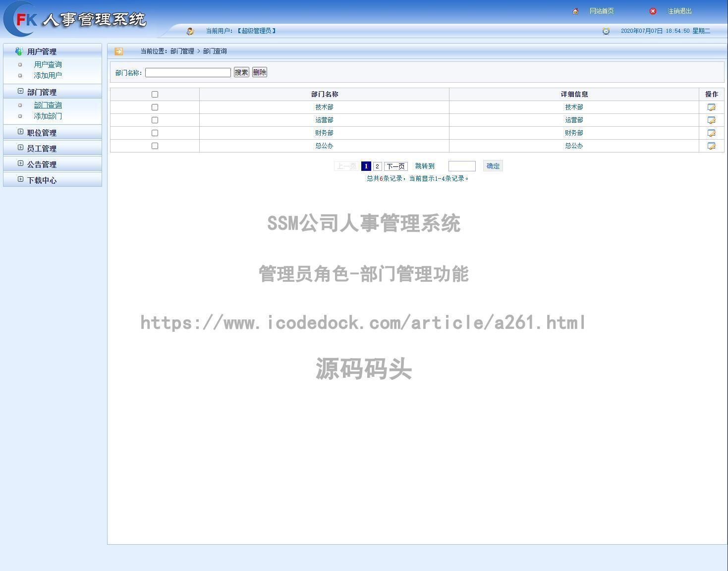Open the 添加部门 link
728x571 pixels.
point(48,116)
